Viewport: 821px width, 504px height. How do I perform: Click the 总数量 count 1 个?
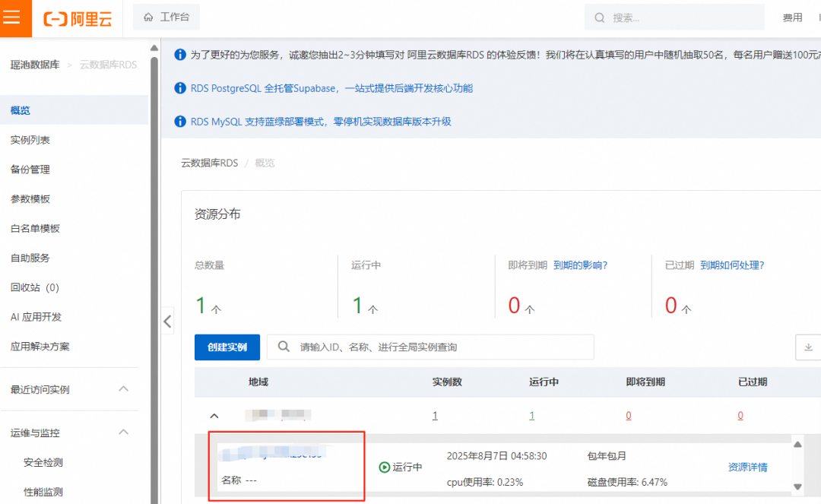208,305
